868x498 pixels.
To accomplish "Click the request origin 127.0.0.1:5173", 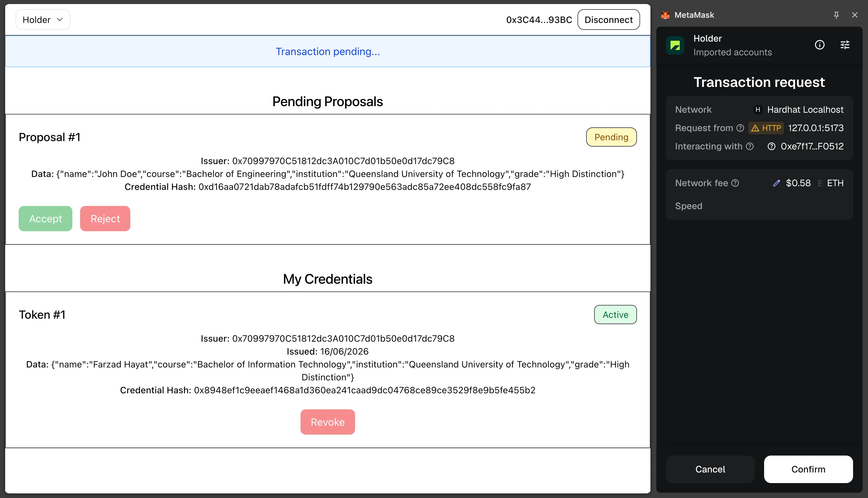I will pyautogui.click(x=816, y=128).
